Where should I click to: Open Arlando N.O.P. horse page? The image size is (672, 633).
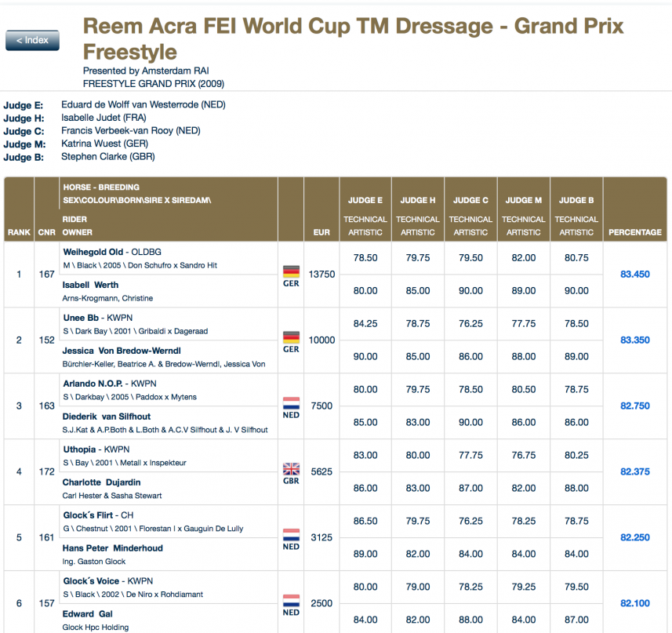[94, 384]
